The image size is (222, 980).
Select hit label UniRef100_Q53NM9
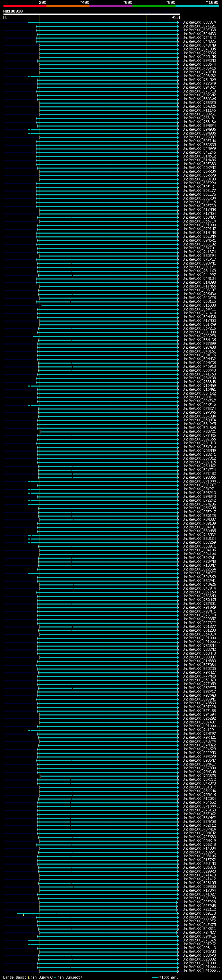point(199,451)
